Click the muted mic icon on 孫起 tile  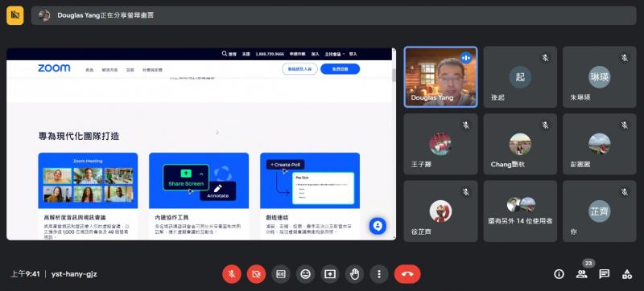(546, 58)
